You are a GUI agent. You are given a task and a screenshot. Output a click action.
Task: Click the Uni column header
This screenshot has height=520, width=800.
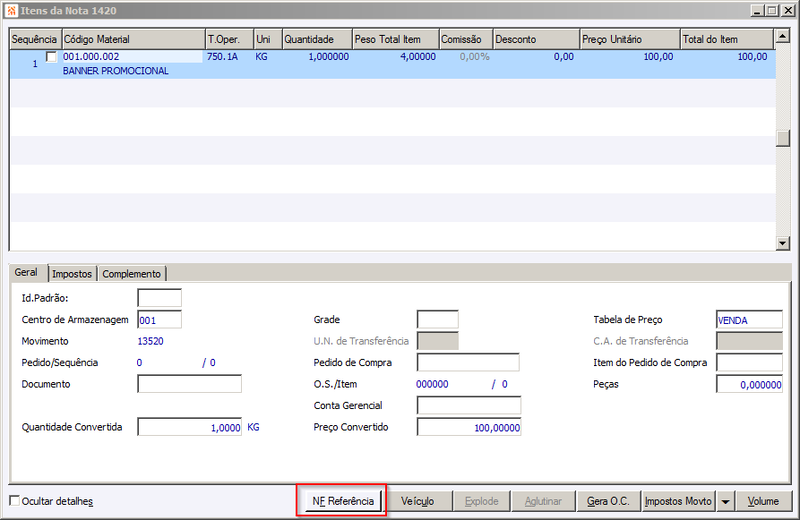(268, 39)
